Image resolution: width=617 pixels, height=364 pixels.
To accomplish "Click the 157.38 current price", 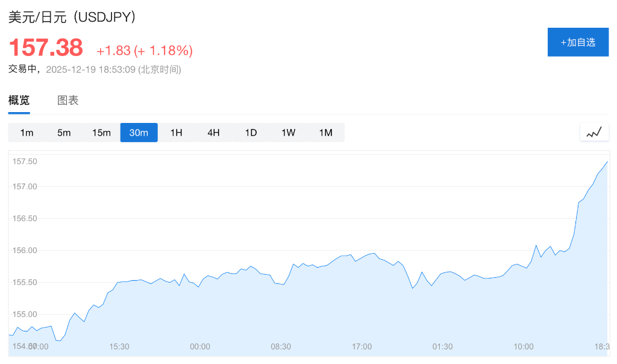I will 45,48.
